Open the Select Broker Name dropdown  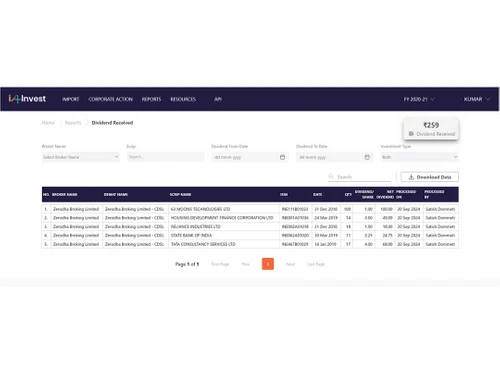point(81,157)
